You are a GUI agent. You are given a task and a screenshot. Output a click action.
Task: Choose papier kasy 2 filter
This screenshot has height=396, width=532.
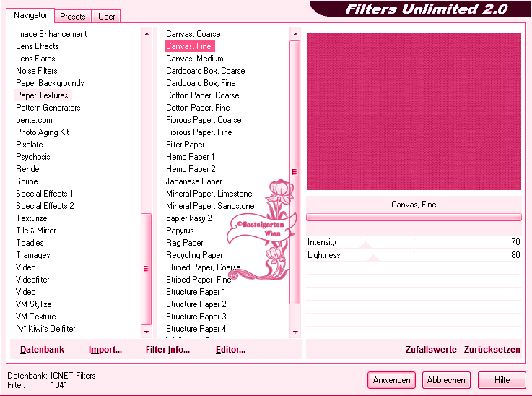click(189, 218)
